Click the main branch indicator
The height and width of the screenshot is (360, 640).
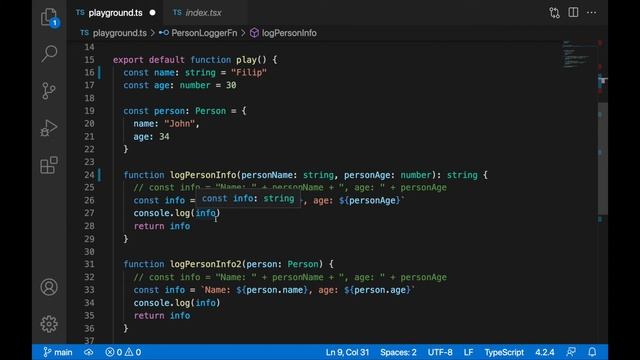coord(58,352)
